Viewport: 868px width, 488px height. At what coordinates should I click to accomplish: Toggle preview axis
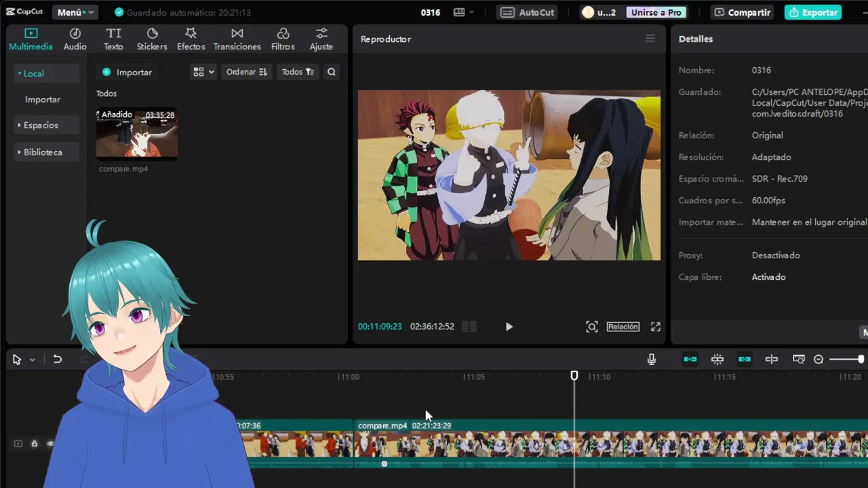[x=772, y=359]
